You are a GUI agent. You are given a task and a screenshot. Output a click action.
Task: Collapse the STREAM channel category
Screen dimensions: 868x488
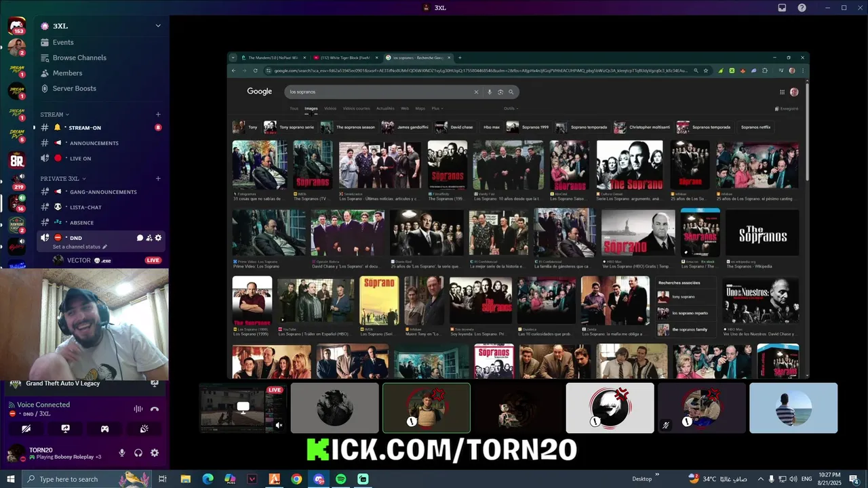[54, 115]
